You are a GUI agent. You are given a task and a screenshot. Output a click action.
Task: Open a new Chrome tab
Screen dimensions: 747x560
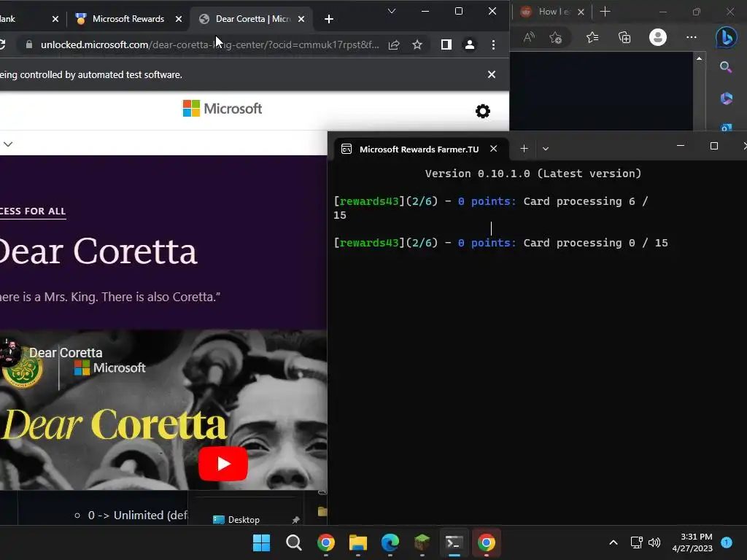point(329,19)
